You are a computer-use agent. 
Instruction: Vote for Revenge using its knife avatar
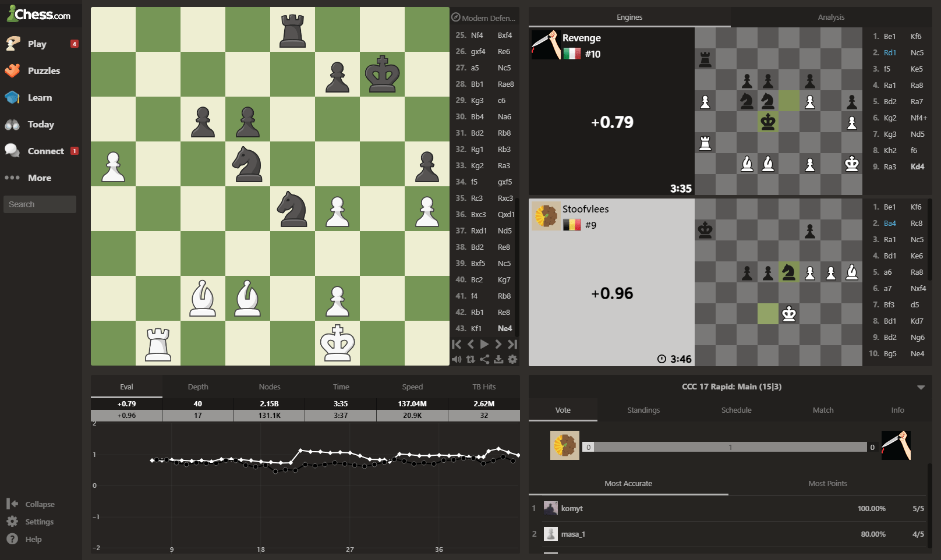(x=896, y=445)
